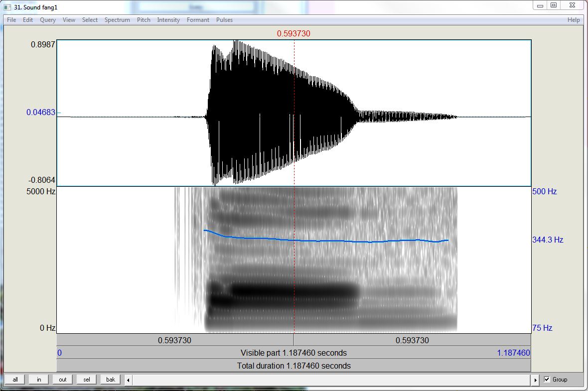Play the Visible part 1.187460 seconds bar
Viewport: 588px width, 391px height.
(294, 353)
